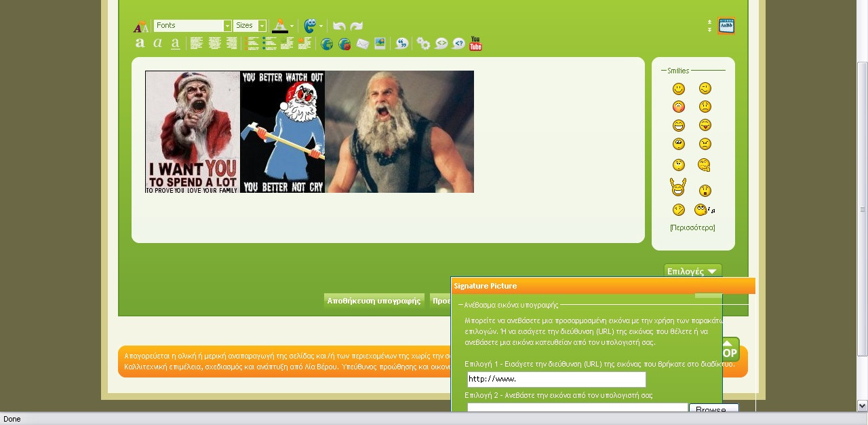Click the Signature Picture panel title
Screen dimensions: 868x425
point(486,286)
